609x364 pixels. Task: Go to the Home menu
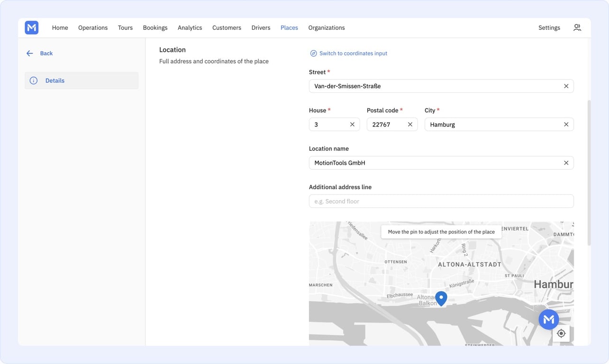point(60,28)
